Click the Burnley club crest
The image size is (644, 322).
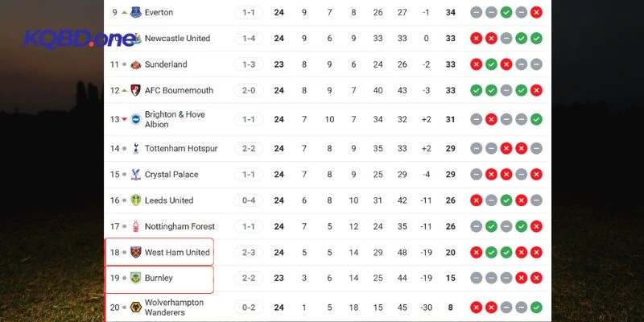pos(135,279)
